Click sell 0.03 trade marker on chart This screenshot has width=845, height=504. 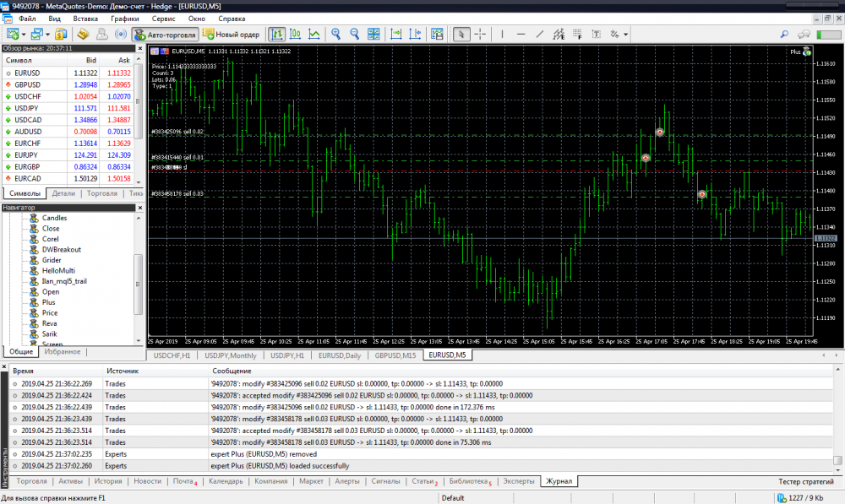click(701, 194)
